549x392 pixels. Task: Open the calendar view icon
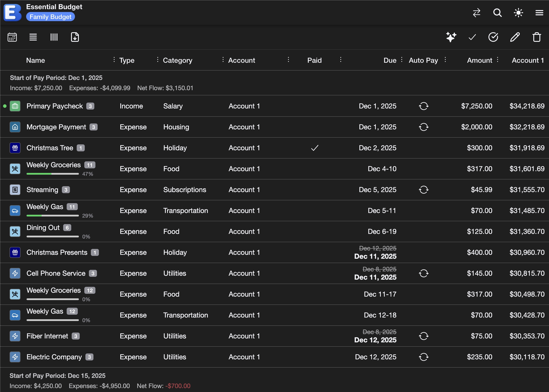(x=12, y=37)
